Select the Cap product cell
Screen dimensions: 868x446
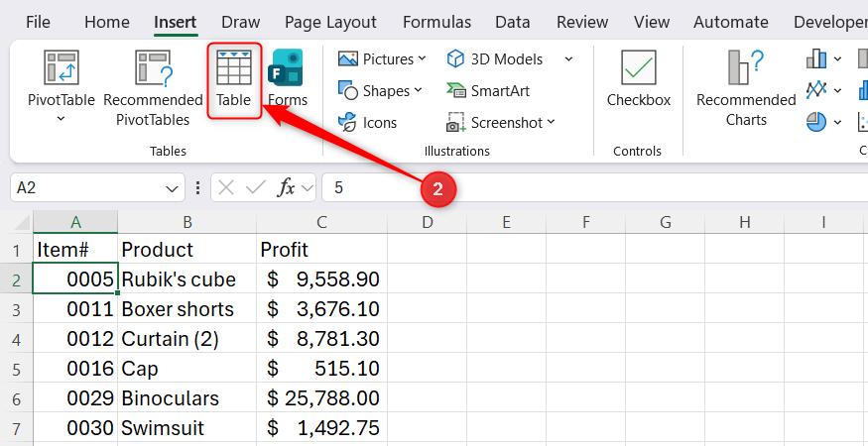point(187,369)
